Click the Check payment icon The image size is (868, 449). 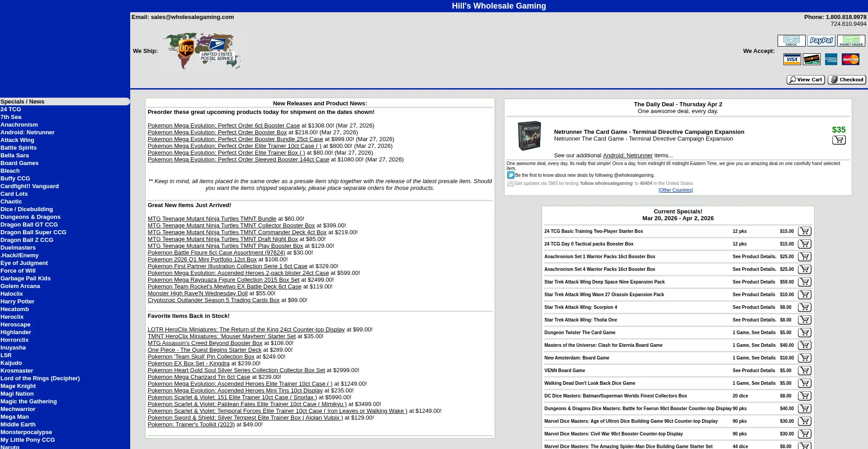[x=791, y=41]
